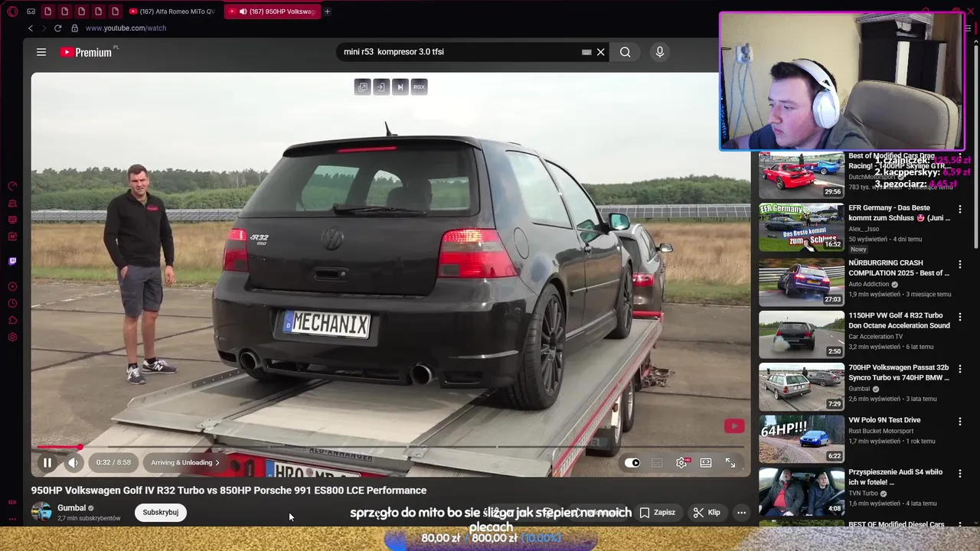Viewport: 980px width, 551px height.
Task: Edit the search field 'mini r53 kompresor'
Action: coord(459,52)
